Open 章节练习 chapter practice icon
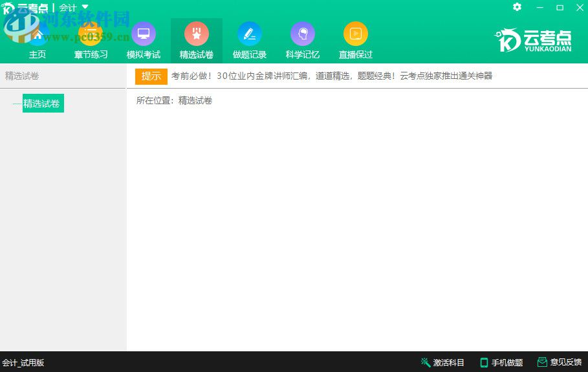This screenshot has width=588, height=372. [x=91, y=34]
